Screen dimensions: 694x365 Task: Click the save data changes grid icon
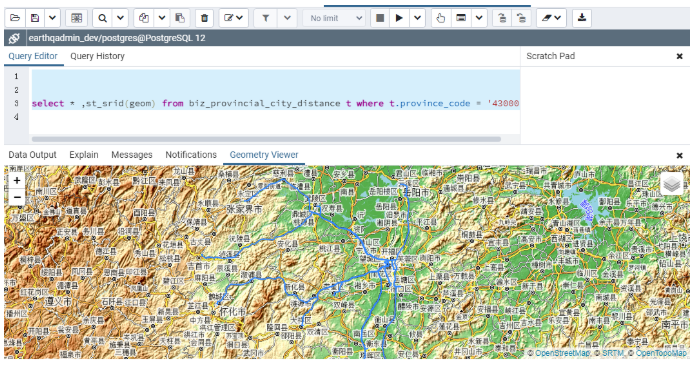pos(77,18)
